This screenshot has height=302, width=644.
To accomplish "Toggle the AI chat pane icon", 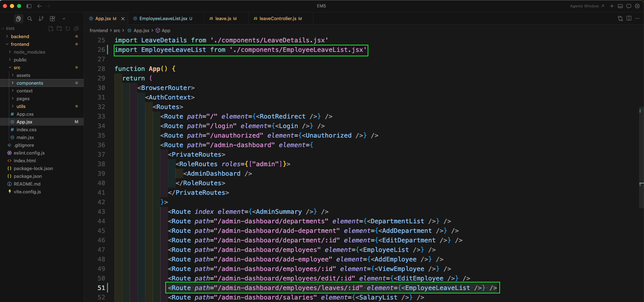I will tap(629, 6).
